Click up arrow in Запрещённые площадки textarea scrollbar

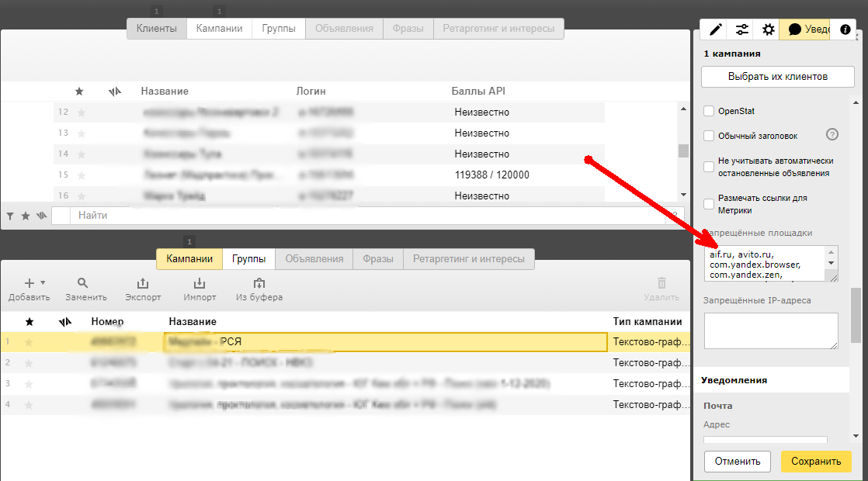click(x=831, y=252)
